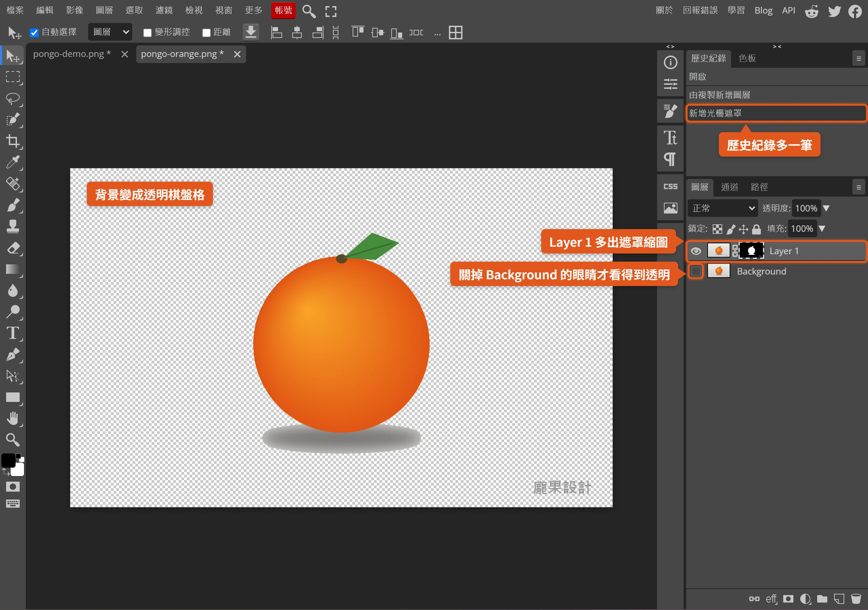
Task: Select the Zoom tool in left toolbar
Action: point(13,440)
